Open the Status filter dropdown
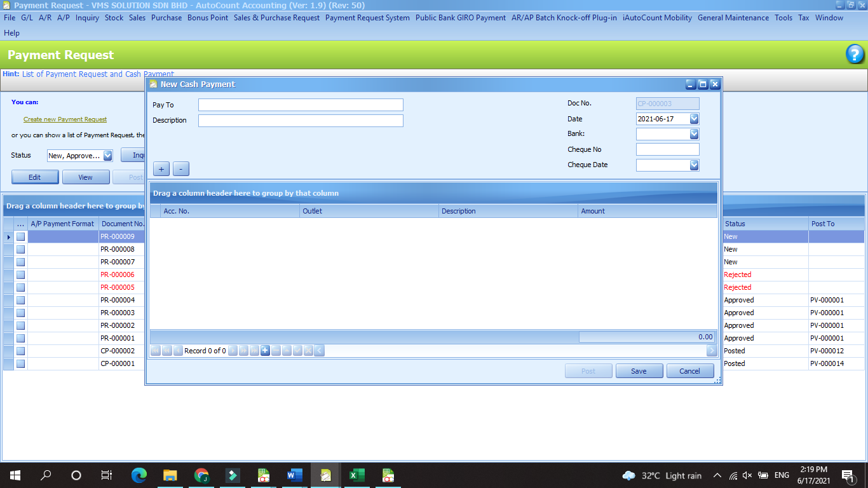868x488 pixels. [x=107, y=156]
